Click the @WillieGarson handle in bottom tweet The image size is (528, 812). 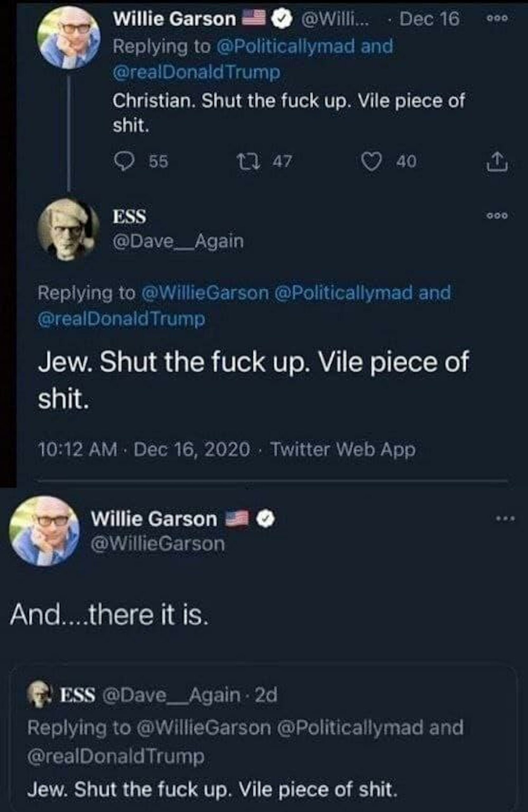(x=158, y=544)
